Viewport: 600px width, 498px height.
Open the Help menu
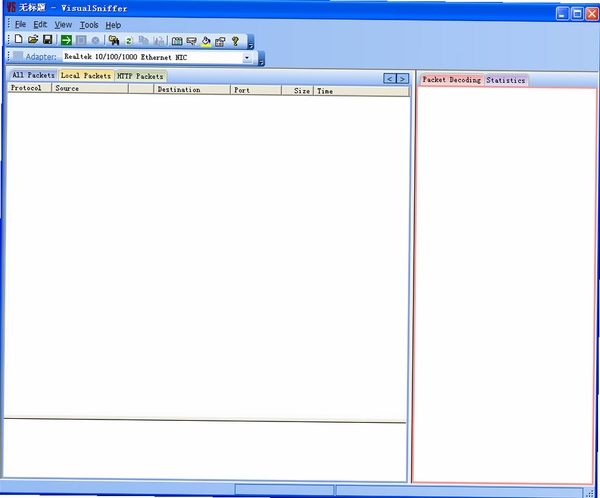click(113, 25)
